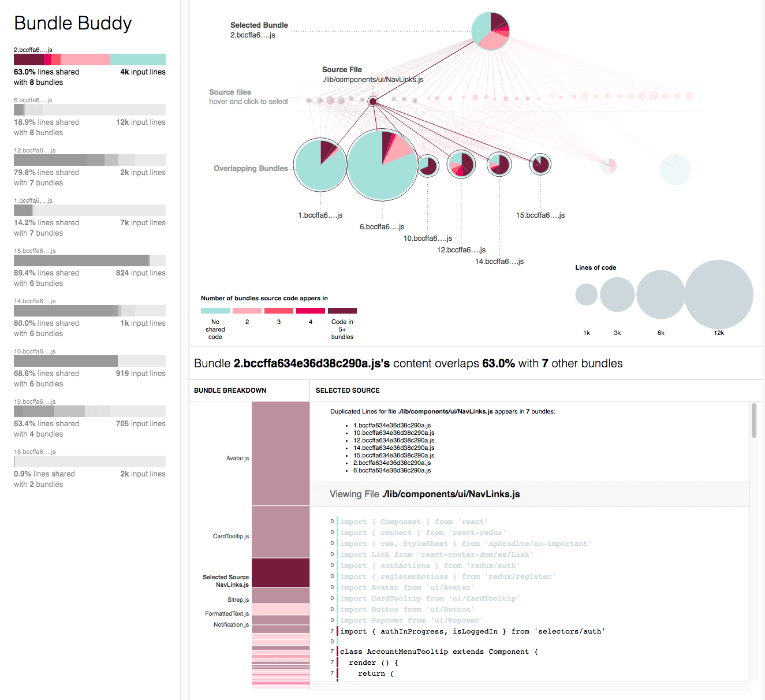Screen dimensions: 765x700
Task: Click the highlighted NavLinks.js source file node
Action: tap(373, 102)
